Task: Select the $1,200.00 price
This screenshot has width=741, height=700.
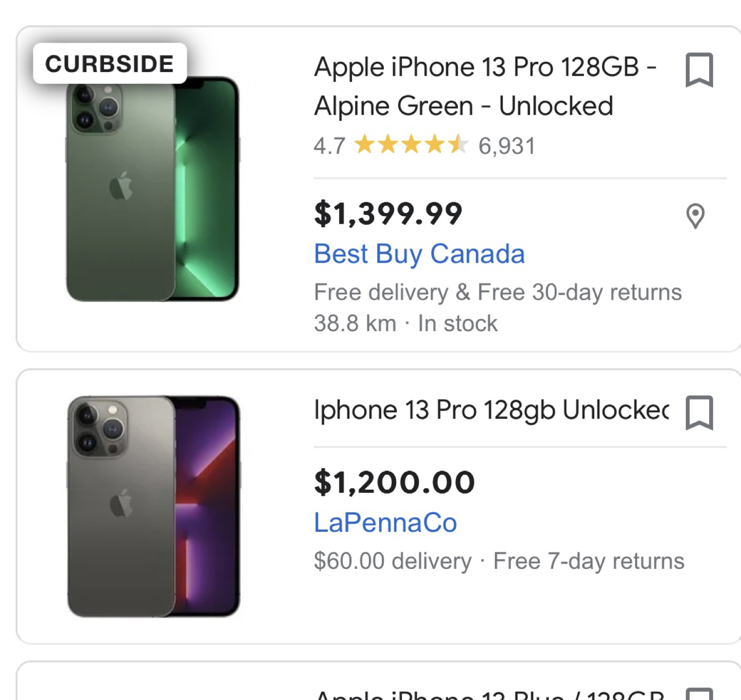Action: 395,482
